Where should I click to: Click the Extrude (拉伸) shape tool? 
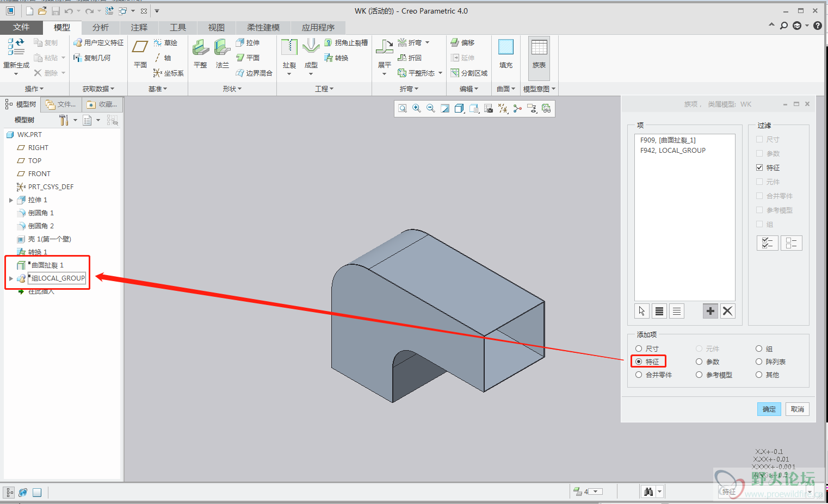tap(248, 42)
